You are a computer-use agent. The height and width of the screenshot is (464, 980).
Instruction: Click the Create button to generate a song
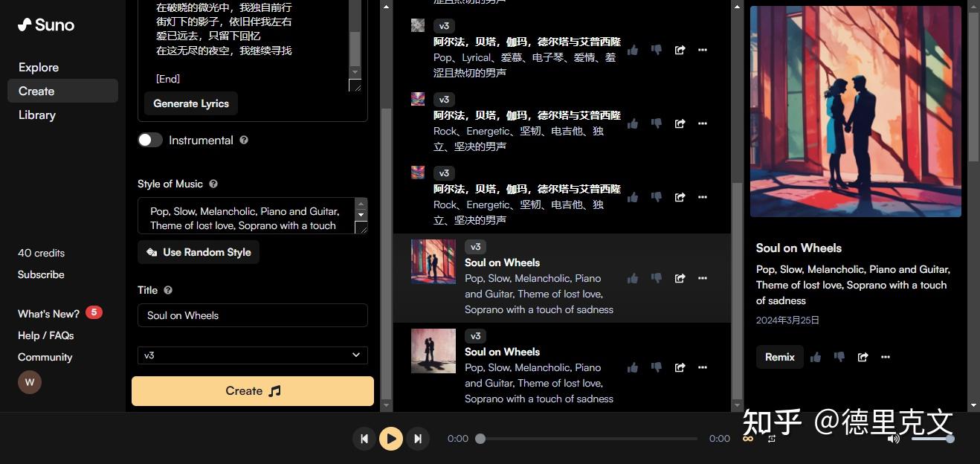click(x=252, y=390)
